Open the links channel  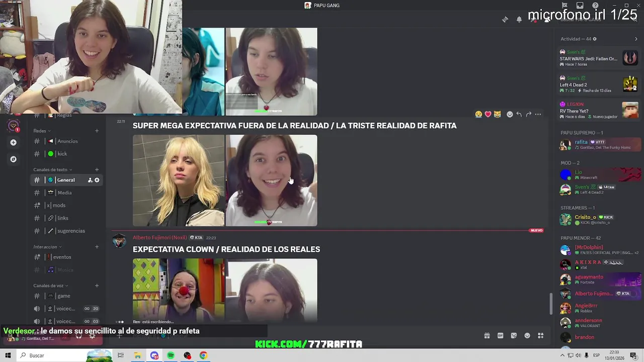(67, 218)
